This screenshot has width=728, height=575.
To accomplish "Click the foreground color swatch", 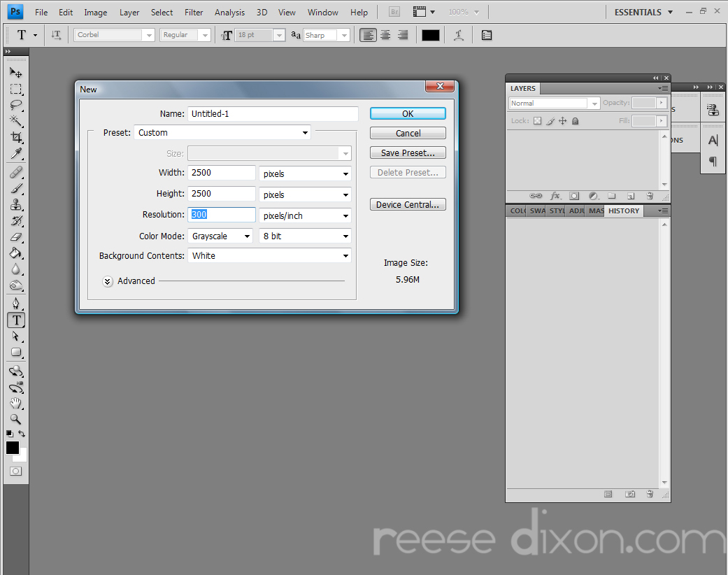I will [13, 448].
